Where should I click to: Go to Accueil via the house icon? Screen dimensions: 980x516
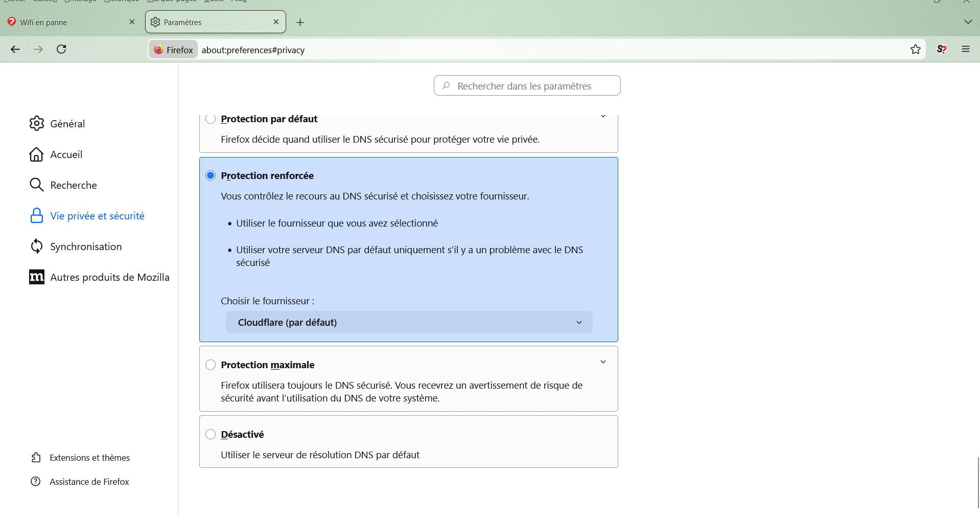[x=36, y=154]
